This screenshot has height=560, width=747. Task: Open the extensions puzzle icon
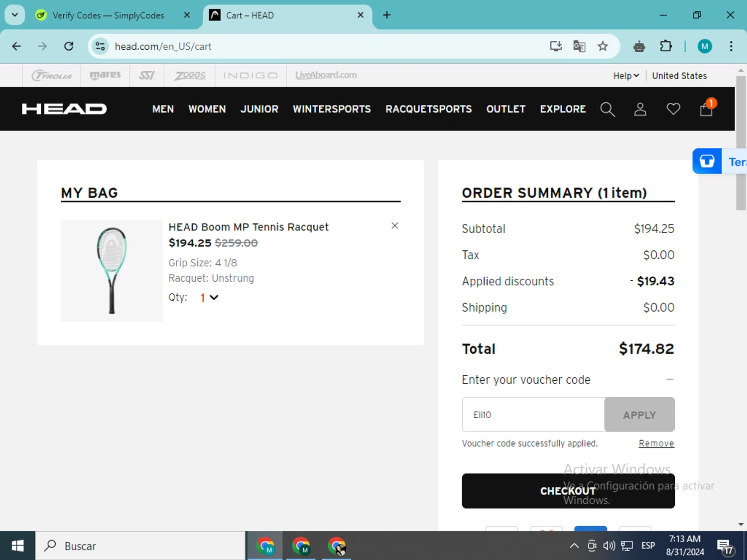(x=666, y=46)
